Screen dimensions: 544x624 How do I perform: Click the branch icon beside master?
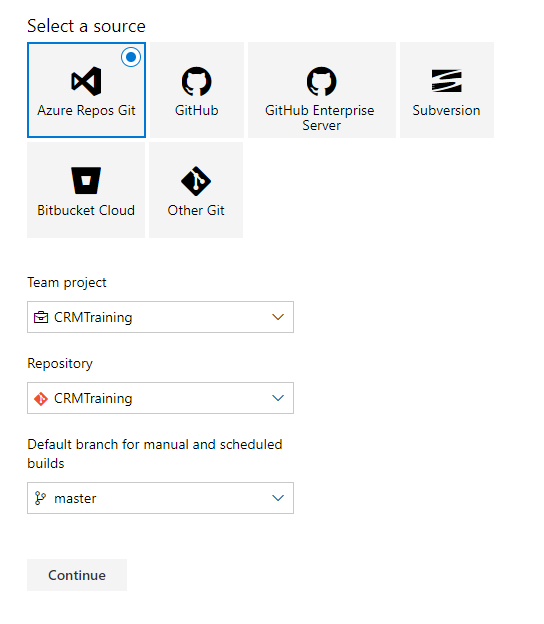click(40, 498)
